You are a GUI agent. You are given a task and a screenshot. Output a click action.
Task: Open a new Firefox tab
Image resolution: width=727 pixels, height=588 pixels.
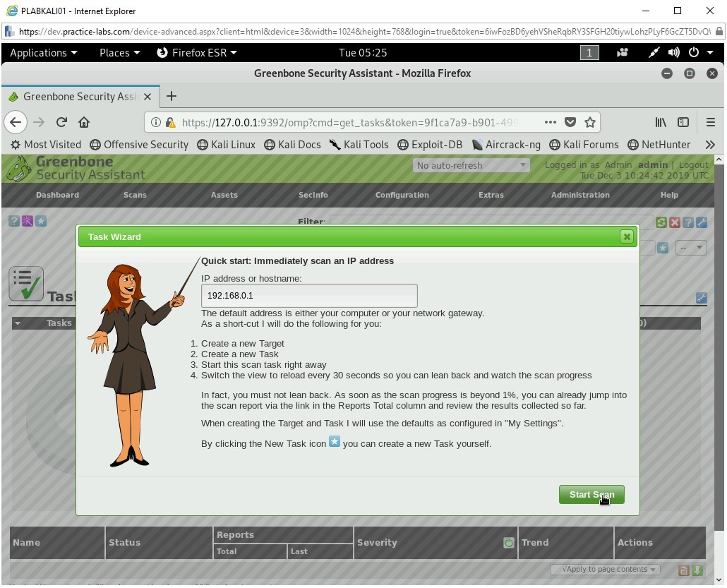click(171, 96)
